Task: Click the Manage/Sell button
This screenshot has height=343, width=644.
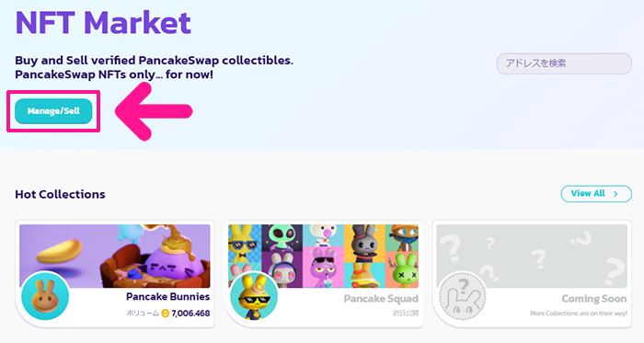Action: (x=53, y=110)
